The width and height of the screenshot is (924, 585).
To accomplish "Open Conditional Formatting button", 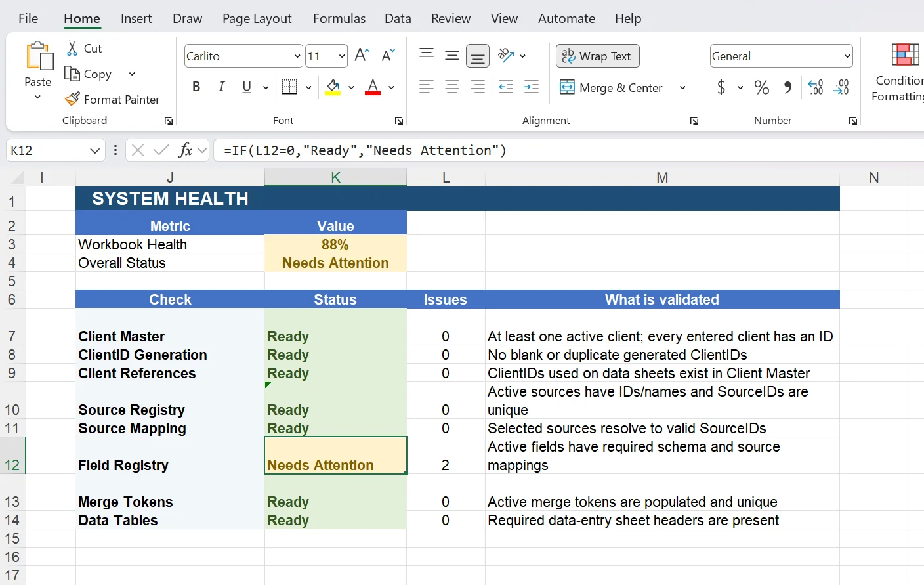I will point(899,72).
